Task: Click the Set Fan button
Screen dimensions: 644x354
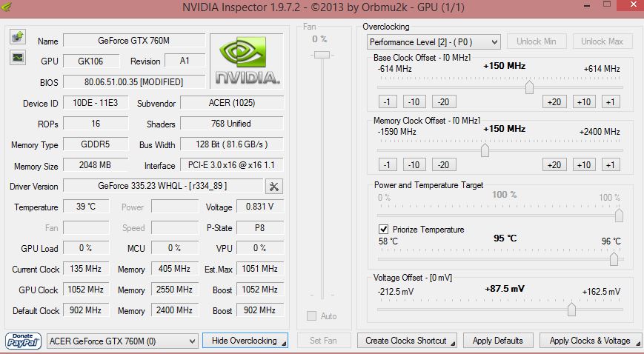Action: [323, 341]
